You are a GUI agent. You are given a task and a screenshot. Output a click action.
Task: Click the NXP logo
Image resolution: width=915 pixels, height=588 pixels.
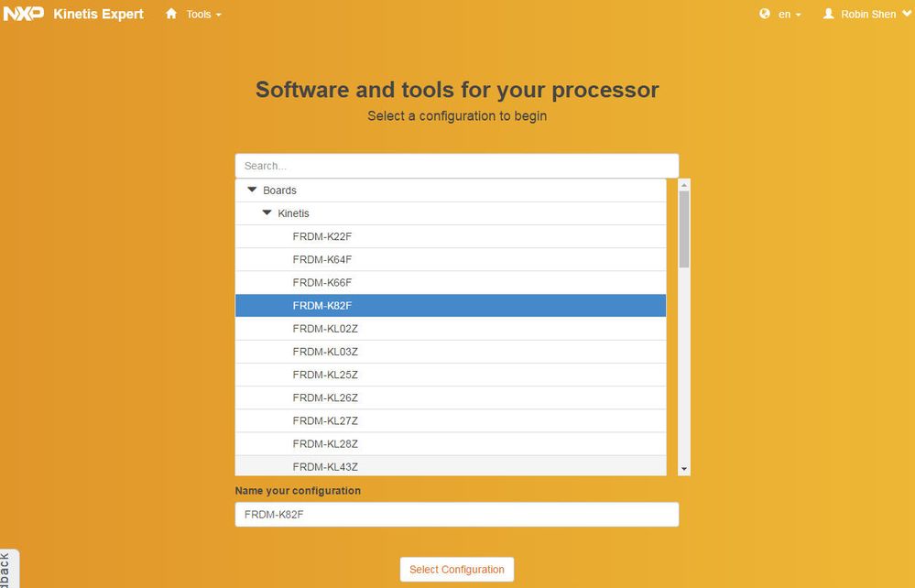pyautogui.click(x=23, y=14)
